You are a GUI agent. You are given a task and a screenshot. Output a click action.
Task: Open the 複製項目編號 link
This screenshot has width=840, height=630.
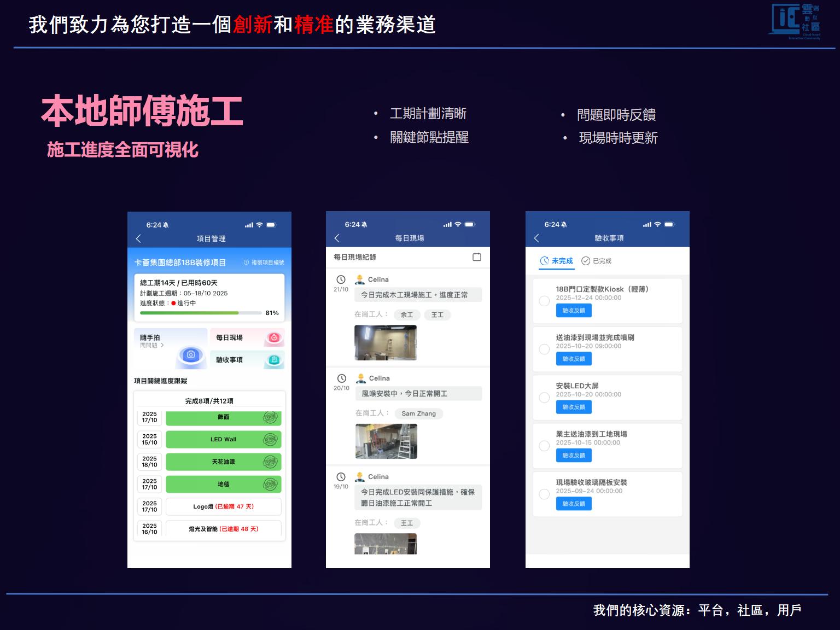(x=264, y=262)
